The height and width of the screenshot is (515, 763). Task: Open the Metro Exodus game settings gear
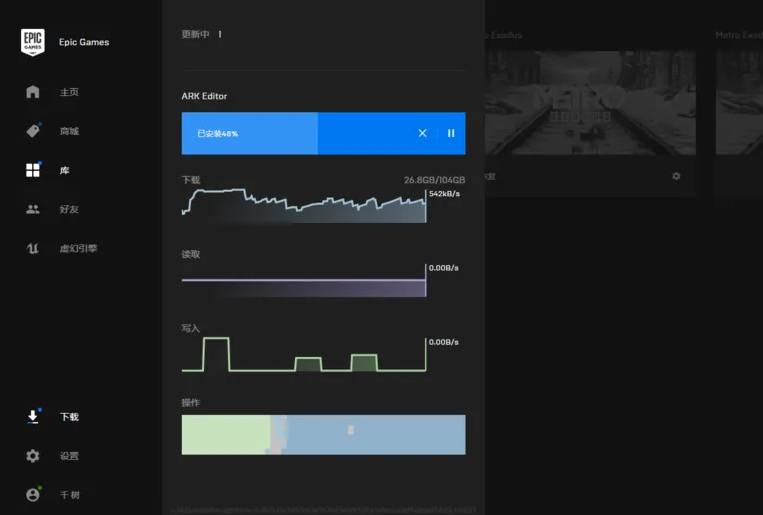(x=676, y=176)
